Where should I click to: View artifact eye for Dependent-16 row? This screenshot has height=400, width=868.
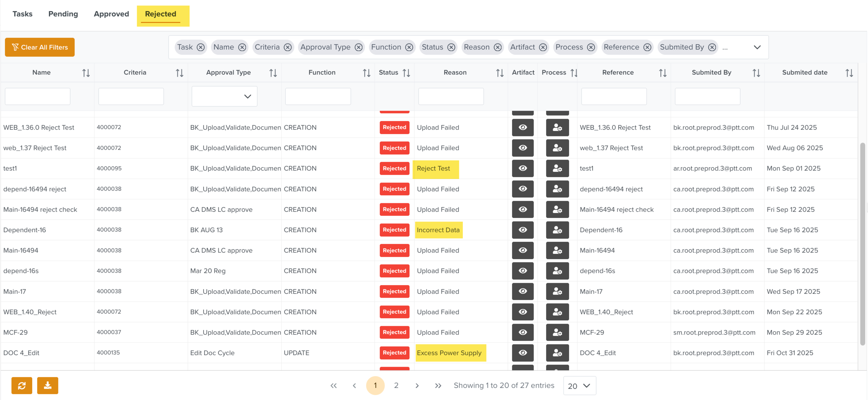click(x=523, y=230)
